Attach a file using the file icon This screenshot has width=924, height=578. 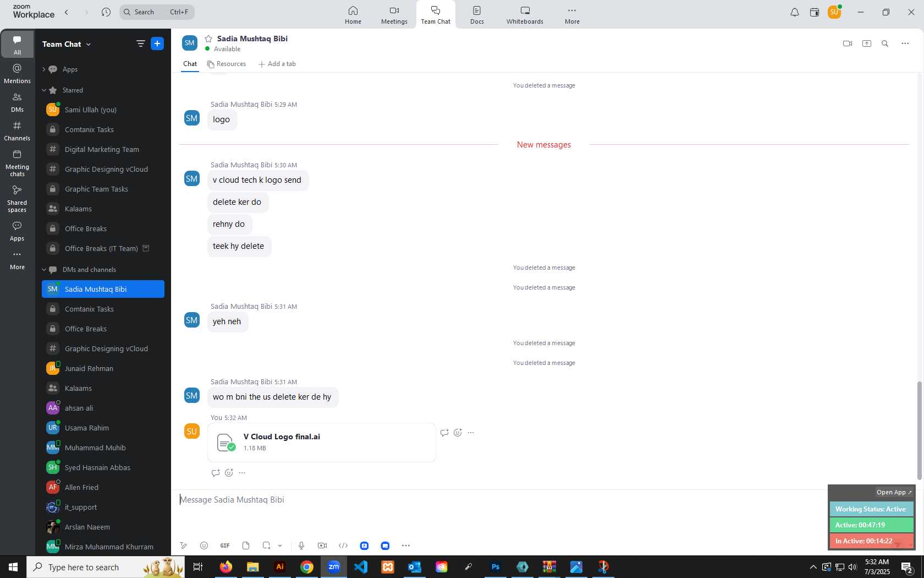[246, 546]
